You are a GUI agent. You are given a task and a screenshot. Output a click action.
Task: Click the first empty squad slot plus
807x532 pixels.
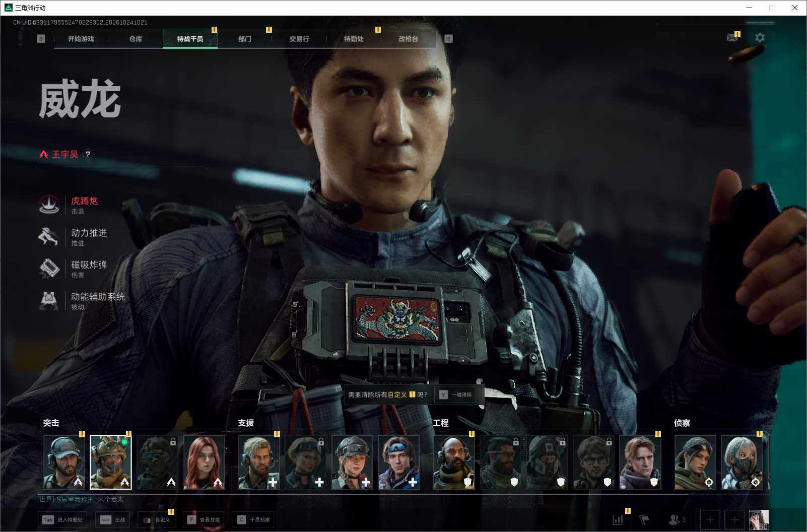710,519
